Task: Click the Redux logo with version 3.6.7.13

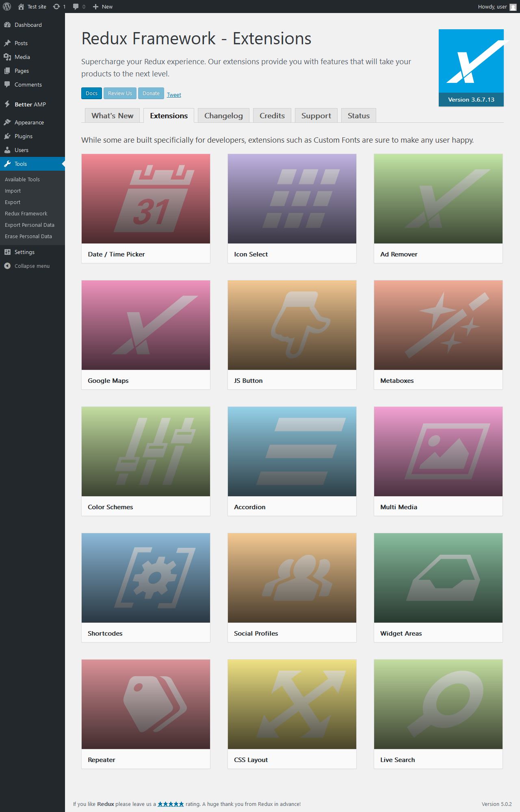Action: pos(471,68)
